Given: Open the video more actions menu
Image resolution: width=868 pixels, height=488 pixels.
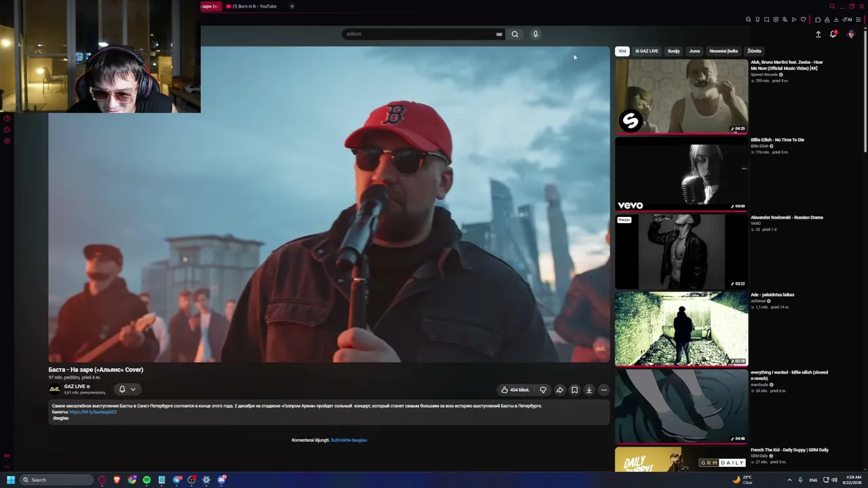Looking at the screenshot, I should 604,390.
